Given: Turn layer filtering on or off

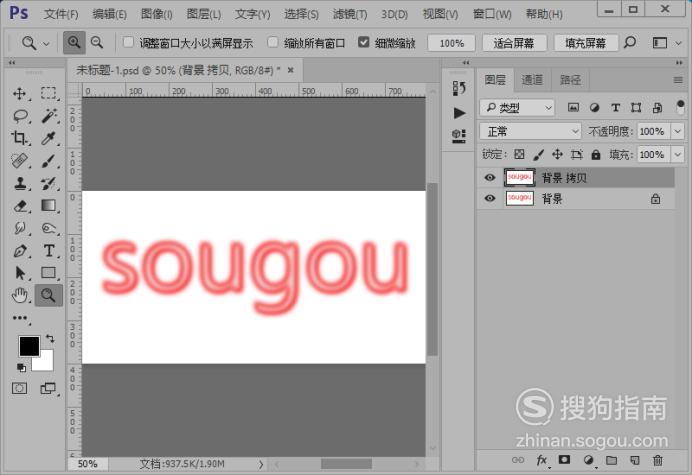Looking at the screenshot, I should click(680, 106).
